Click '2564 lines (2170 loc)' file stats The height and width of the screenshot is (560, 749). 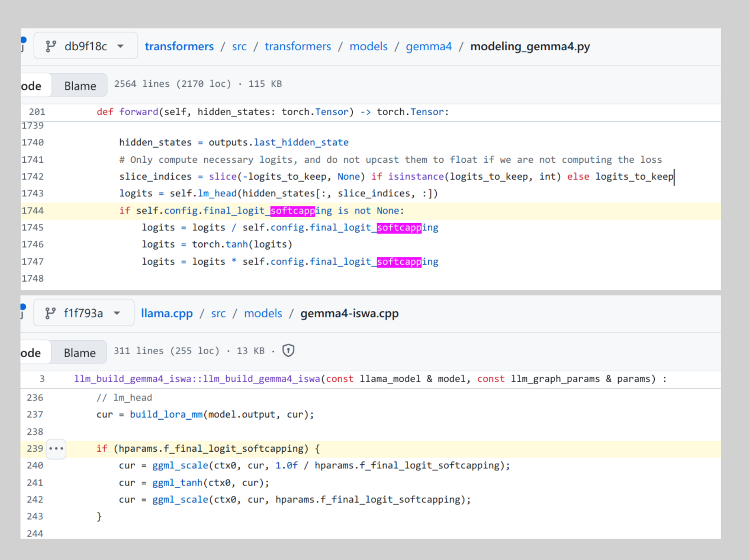click(x=173, y=84)
